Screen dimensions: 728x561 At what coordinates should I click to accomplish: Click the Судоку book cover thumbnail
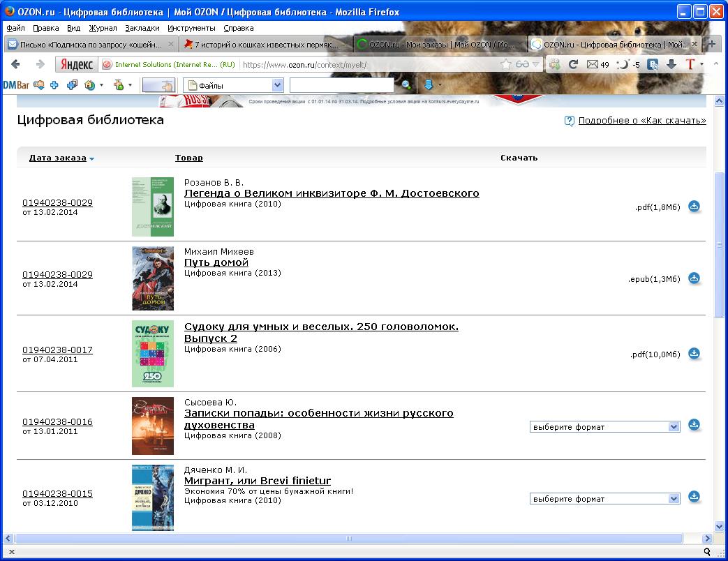[153, 354]
